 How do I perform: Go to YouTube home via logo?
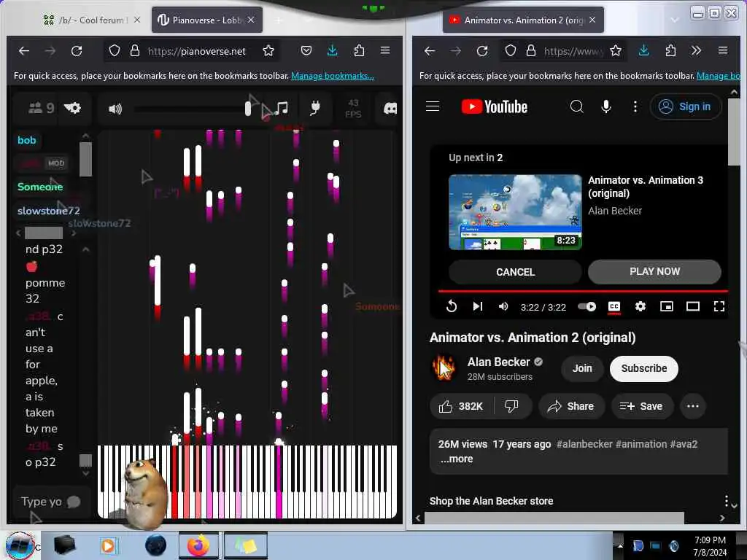coord(495,106)
